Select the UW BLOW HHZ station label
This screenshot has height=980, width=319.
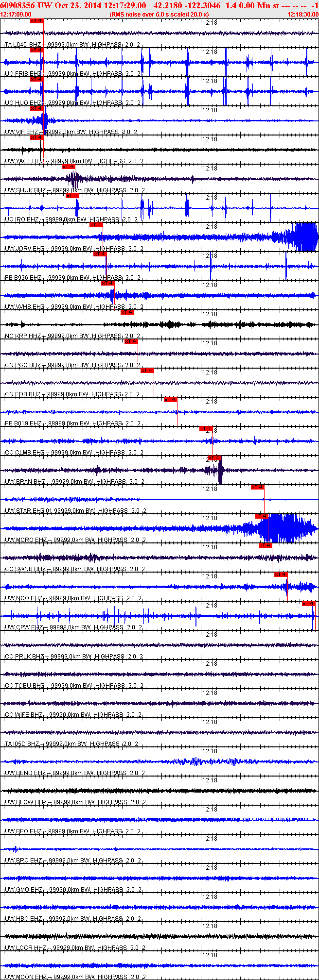[25, 802]
